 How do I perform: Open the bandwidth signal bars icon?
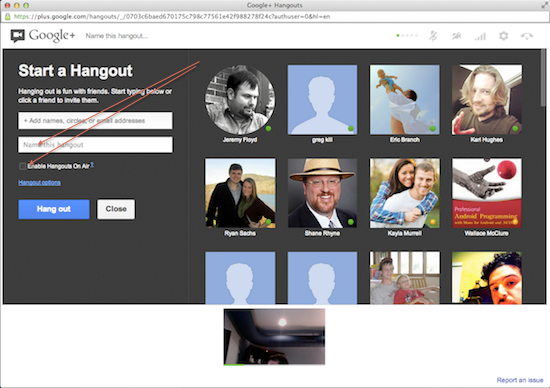(x=480, y=36)
